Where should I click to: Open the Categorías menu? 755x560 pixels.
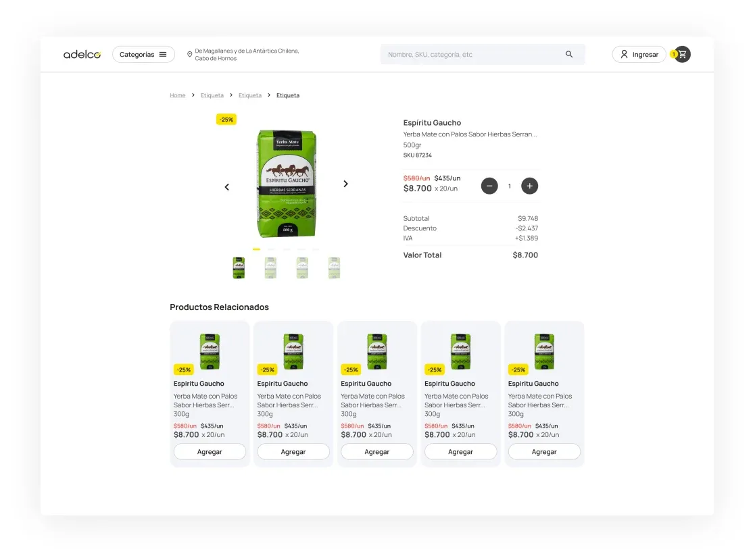(x=143, y=54)
